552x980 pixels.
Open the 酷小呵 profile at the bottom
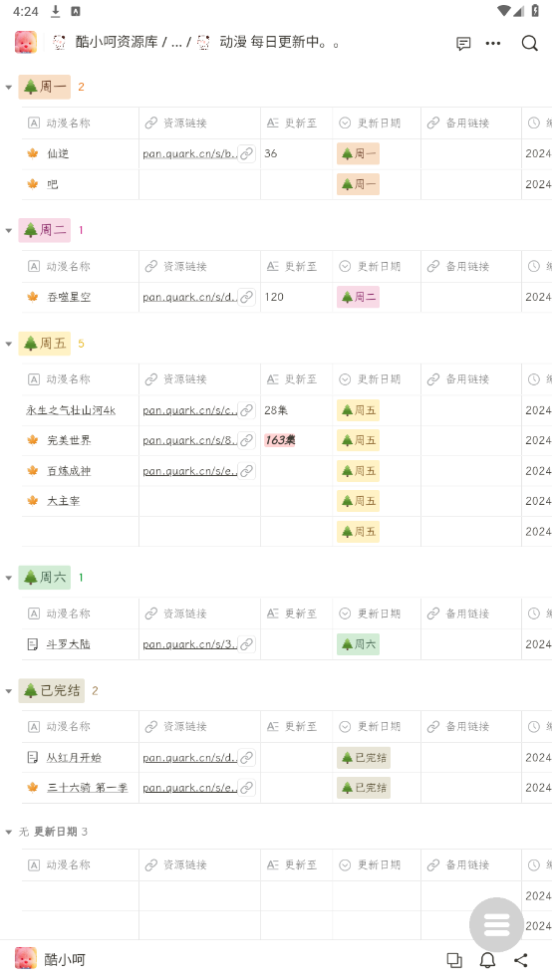point(65,959)
